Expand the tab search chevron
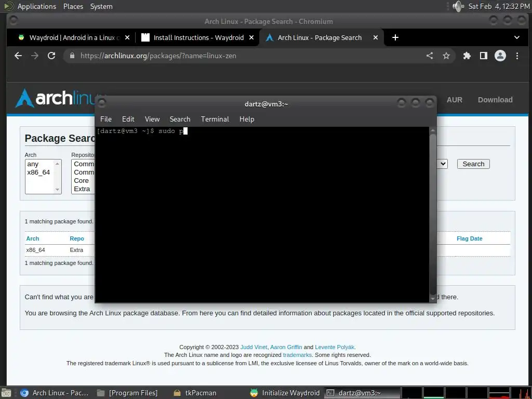This screenshot has height=399, width=532. point(517,37)
